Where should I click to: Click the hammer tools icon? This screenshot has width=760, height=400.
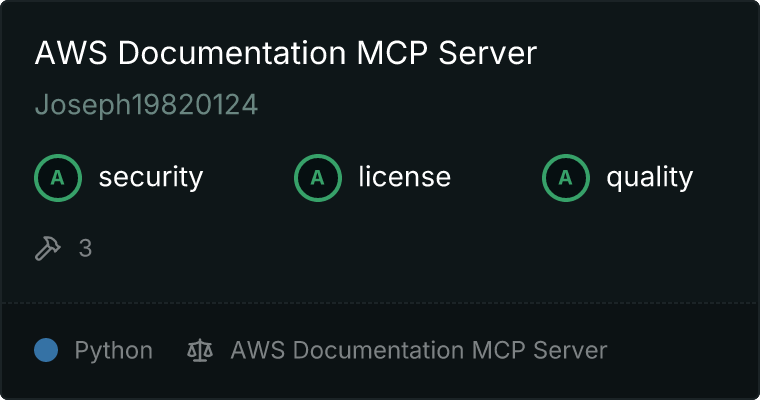point(48,248)
